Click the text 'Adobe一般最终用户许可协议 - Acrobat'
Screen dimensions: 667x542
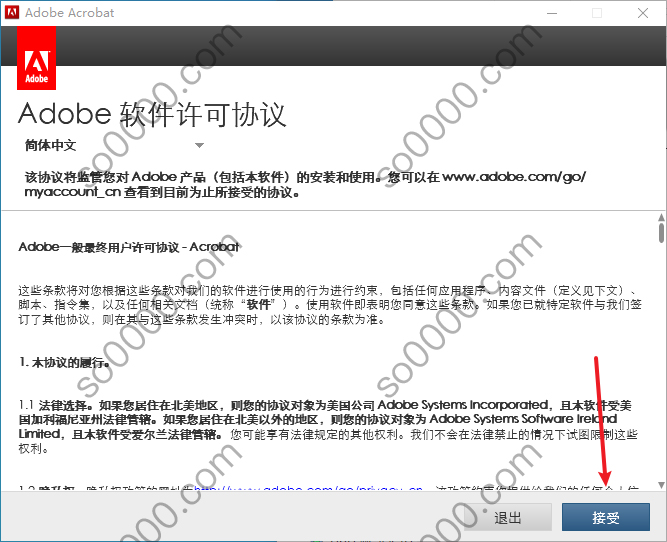[x=129, y=247]
